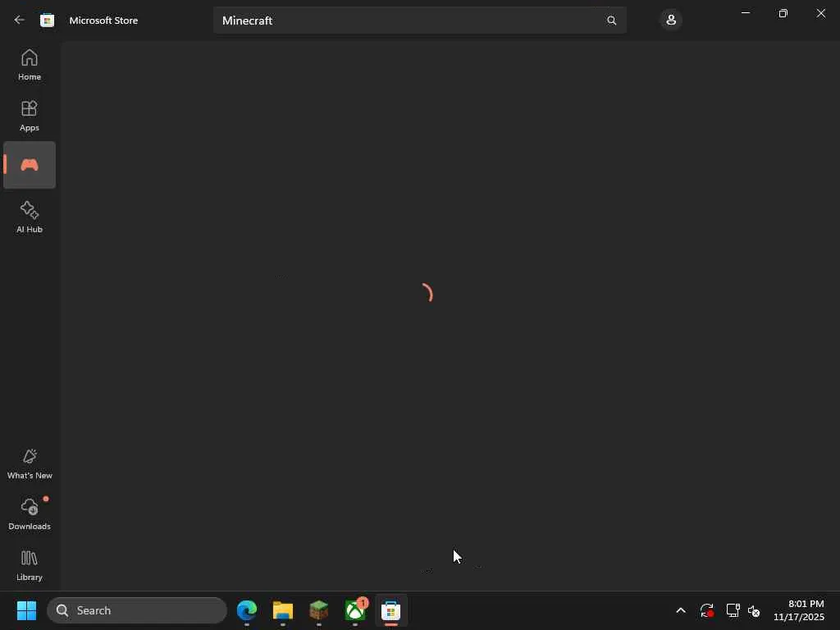Open the clock showing 8:01 PM
The image size is (840, 630).
click(x=799, y=610)
